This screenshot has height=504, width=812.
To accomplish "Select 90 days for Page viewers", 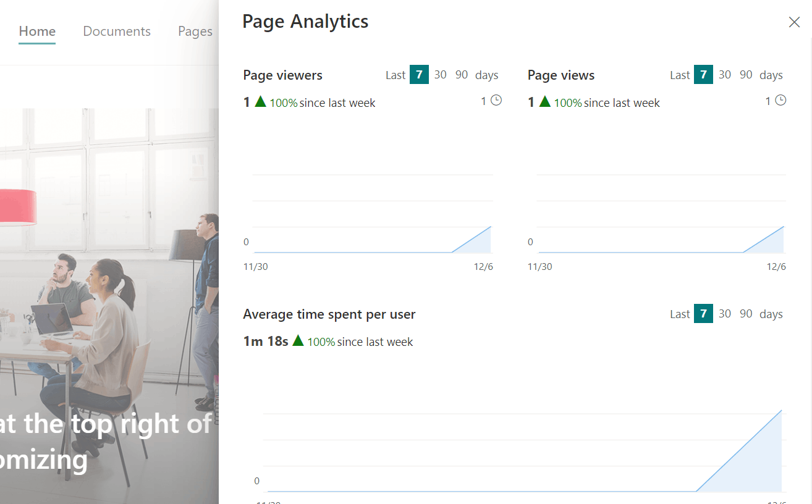I will [462, 75].
